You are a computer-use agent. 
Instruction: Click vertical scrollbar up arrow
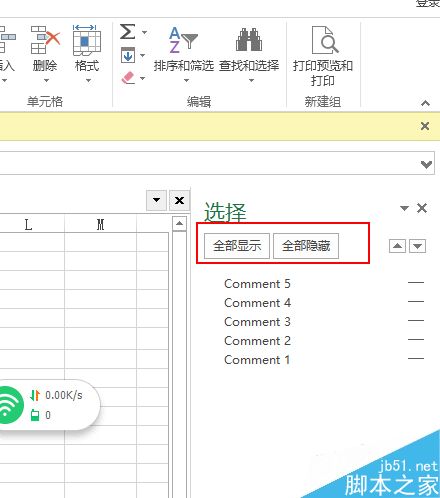179,223
